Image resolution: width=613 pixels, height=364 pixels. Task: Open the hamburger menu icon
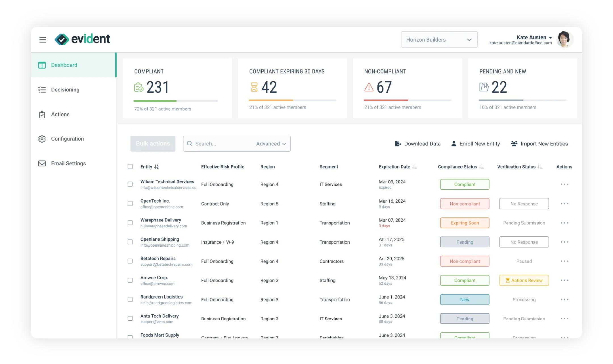43,40
